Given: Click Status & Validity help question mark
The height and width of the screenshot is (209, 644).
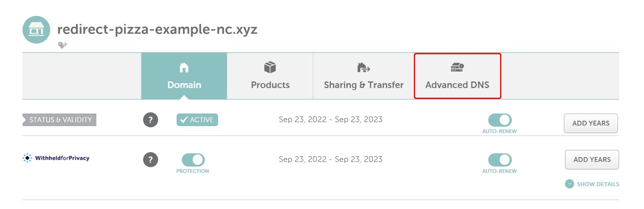Looking at the screenshot, I should [x=150, y=120].
